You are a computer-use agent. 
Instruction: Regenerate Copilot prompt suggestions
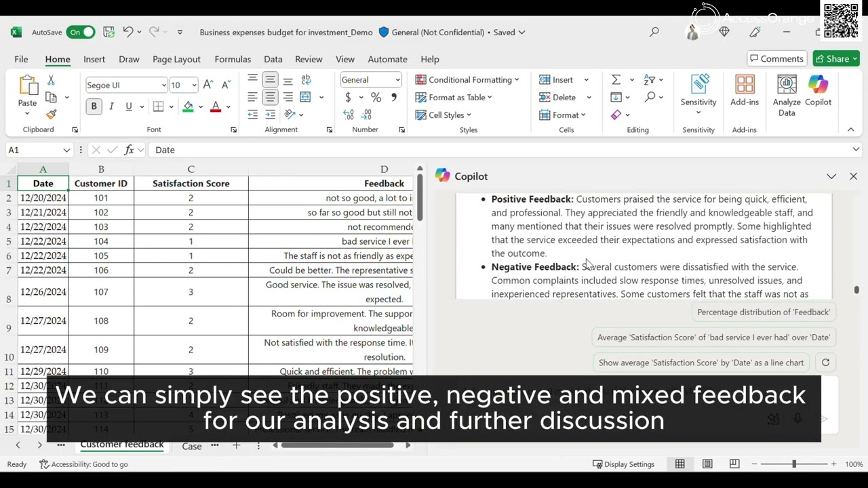825,363
